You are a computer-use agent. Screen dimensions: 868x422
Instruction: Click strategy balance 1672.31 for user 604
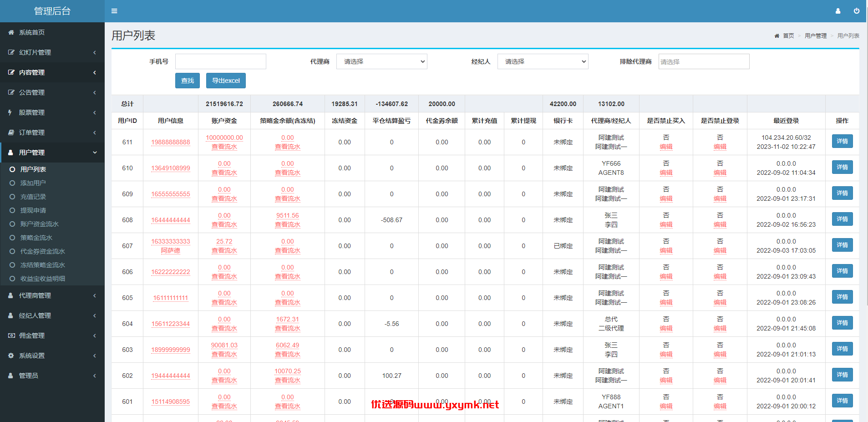[288, 319]
